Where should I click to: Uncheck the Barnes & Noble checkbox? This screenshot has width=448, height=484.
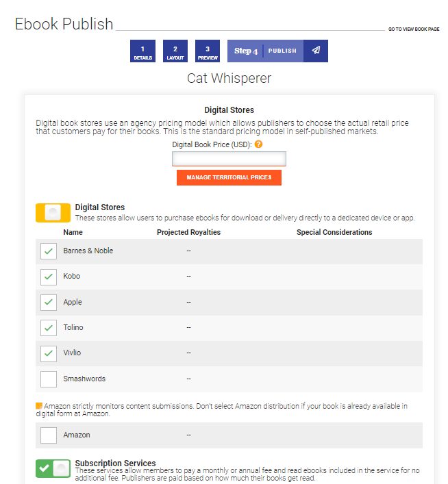point(49,251)
